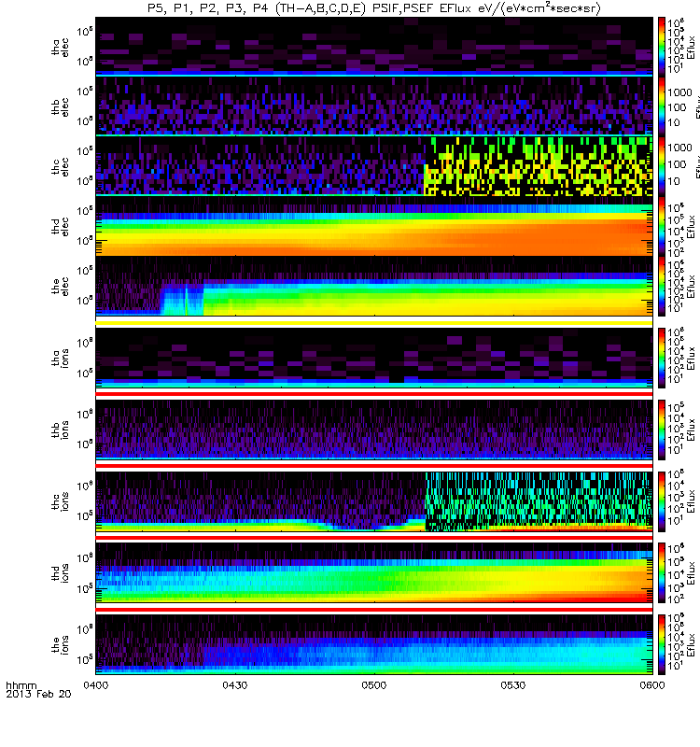
Task: Click the the elec spectrogram panel
Action: tap(374, 286)
